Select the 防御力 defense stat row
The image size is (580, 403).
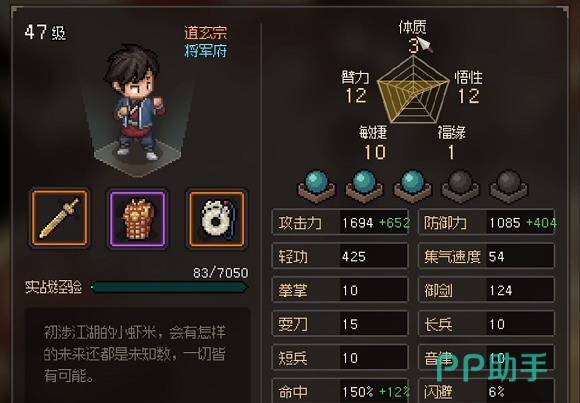pos(486,222)
